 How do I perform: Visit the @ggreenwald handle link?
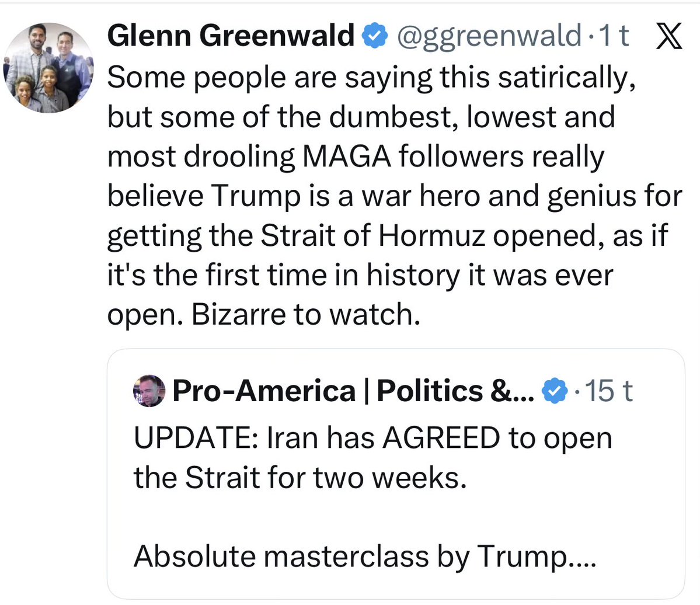pos(489,37)
